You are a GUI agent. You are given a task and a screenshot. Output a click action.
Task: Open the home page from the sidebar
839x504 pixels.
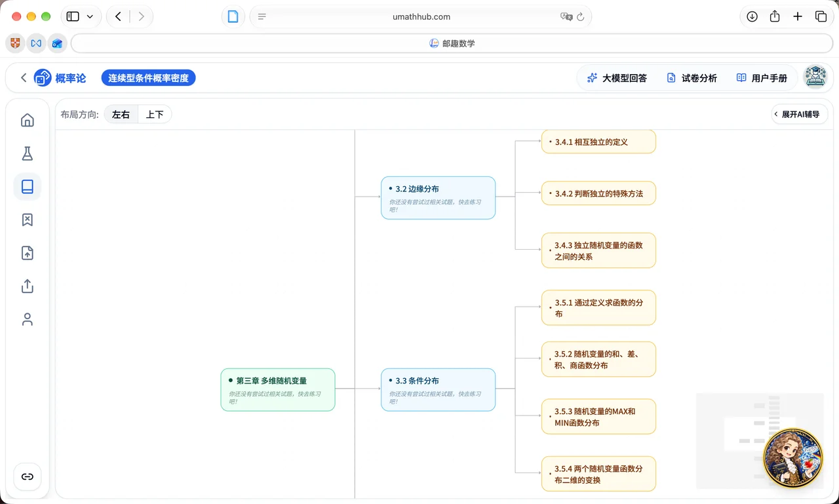click(28, 120)
